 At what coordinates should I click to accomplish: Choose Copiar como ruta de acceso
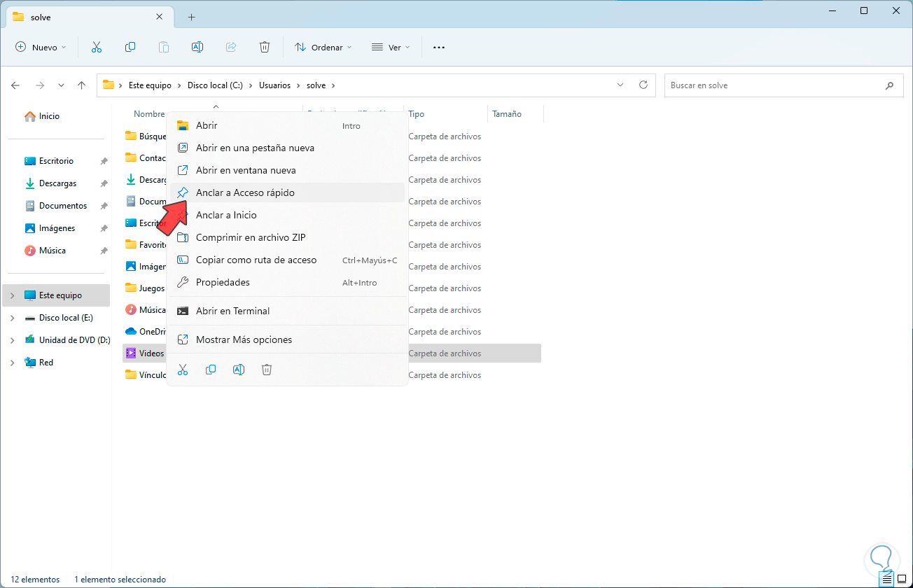[287, 260]
